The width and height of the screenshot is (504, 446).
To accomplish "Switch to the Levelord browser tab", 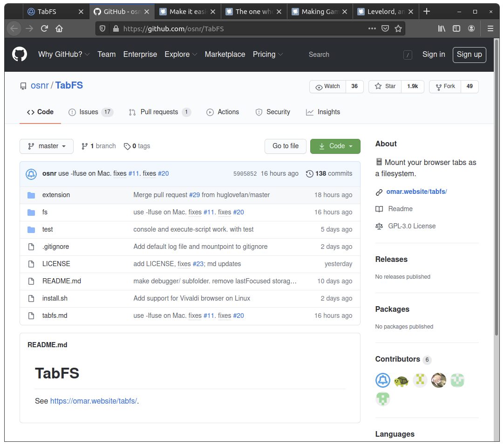I will (386, 12).
